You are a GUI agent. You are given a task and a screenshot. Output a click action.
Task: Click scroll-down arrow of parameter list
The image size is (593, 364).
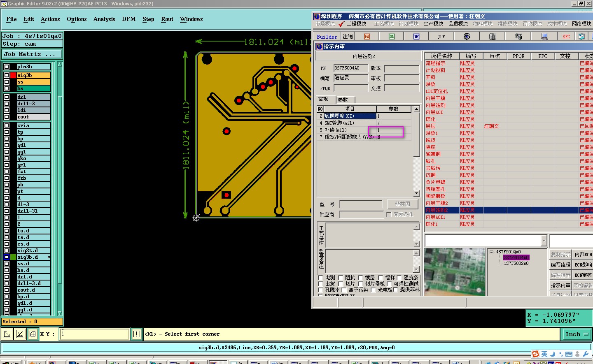pos(416,193)
